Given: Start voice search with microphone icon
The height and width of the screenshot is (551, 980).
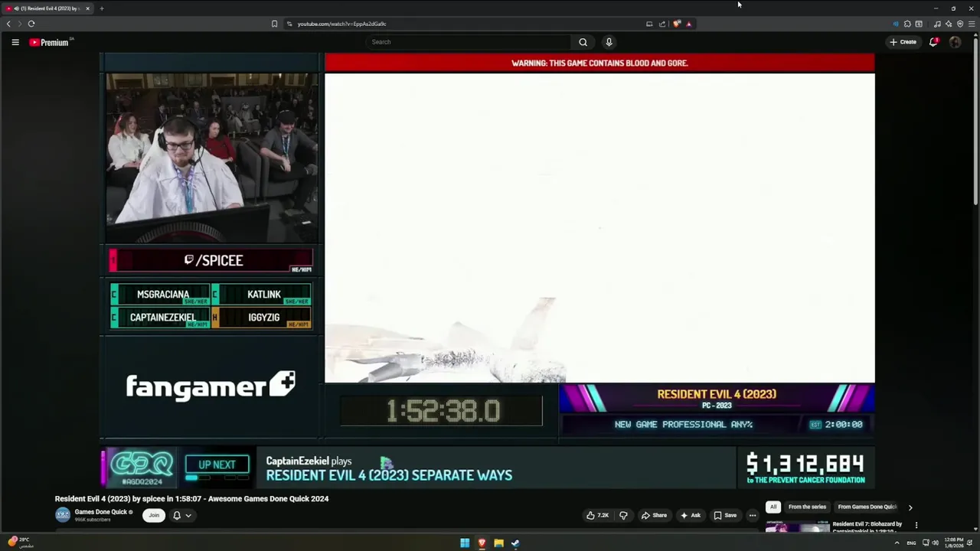Looking at the screenshot, I should [609, 42].
